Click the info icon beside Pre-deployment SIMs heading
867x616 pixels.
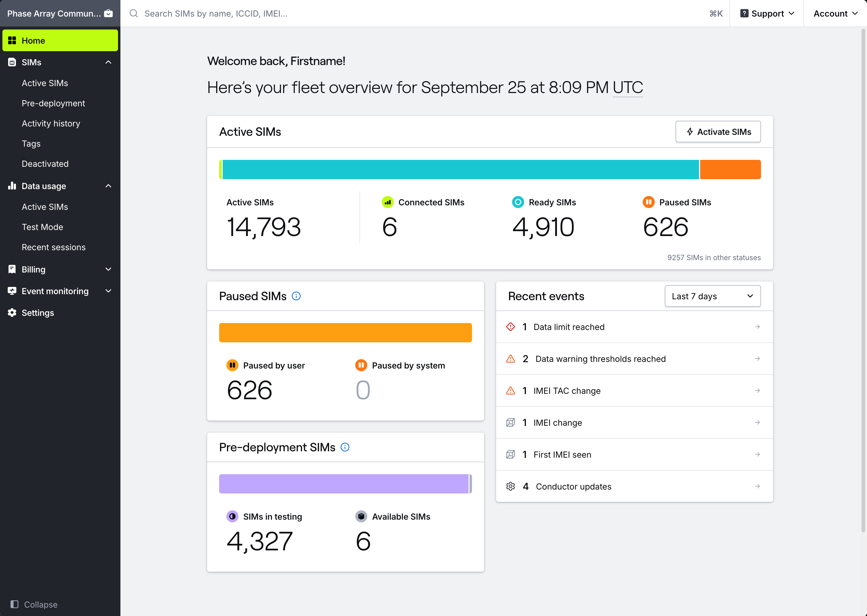[x=345, y=447]
